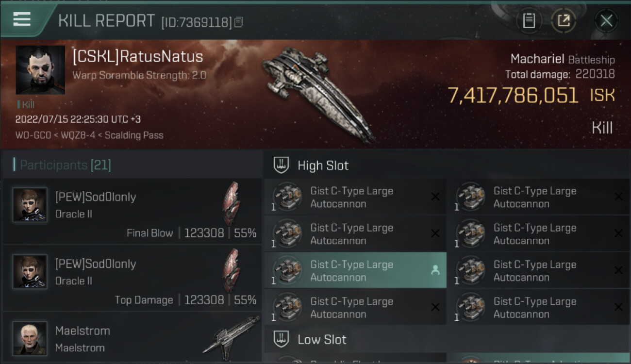View the RatusNatus pilot portrait
This screenshot has width=631, height=364.
[40, 70]
